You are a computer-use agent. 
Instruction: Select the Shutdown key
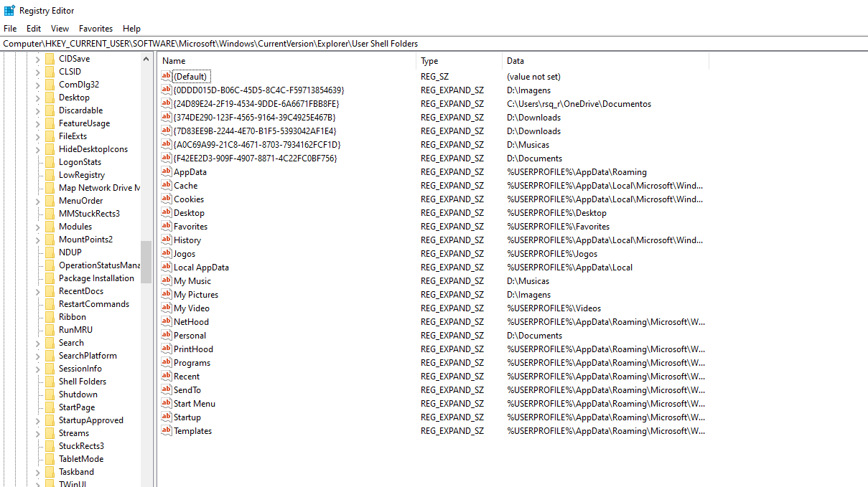coord(78,394)
